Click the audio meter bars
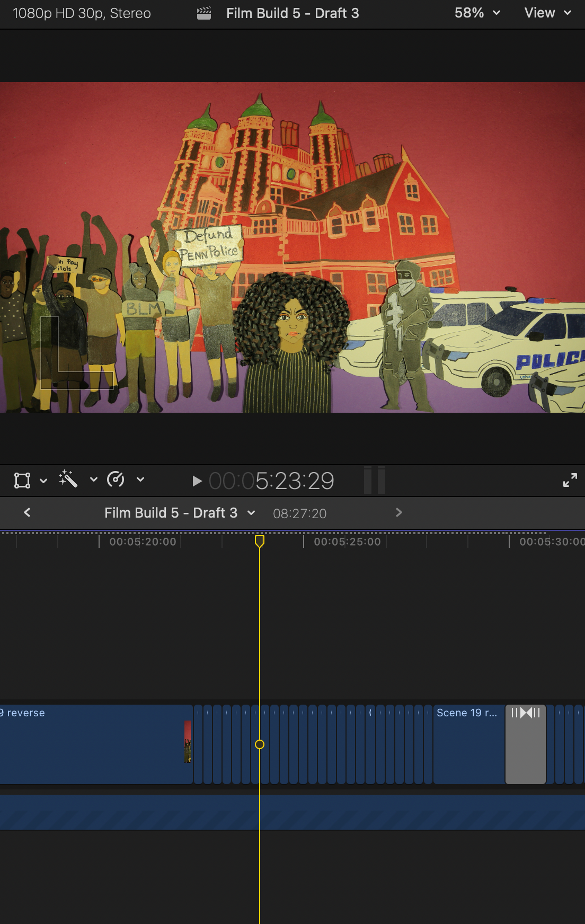Image resolution: width=585 pixels, height=924 pixels. [375, 480]
